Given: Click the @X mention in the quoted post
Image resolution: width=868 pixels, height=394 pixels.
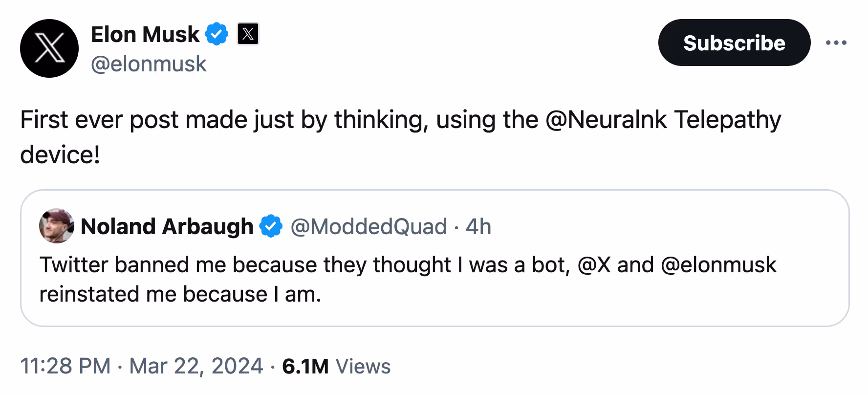Looking at the screenshot, I should tap(594, 265).
